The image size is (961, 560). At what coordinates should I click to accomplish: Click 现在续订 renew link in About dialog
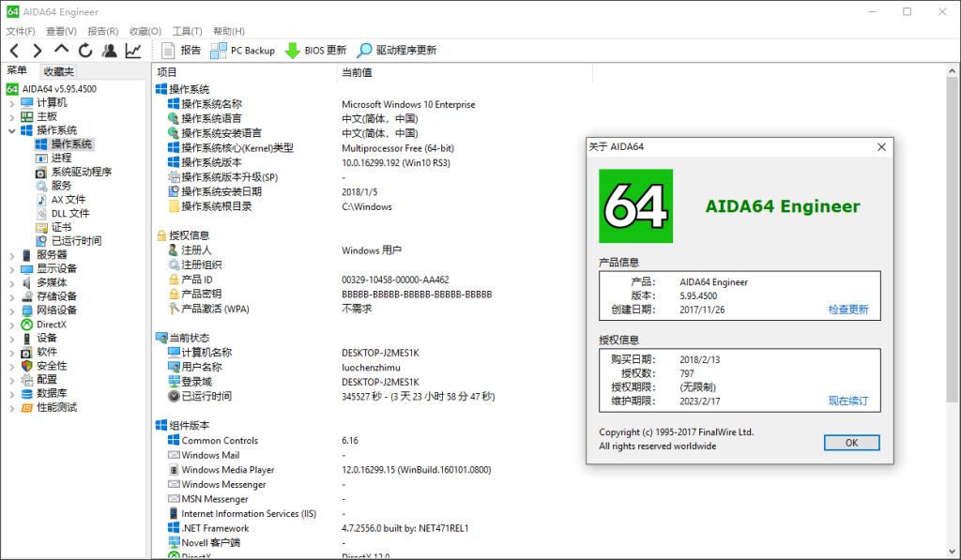coord(848,401)
